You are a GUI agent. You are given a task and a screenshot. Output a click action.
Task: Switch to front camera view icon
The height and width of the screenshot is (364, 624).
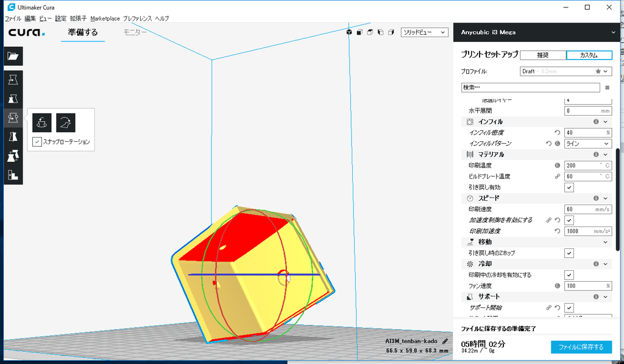360,32
